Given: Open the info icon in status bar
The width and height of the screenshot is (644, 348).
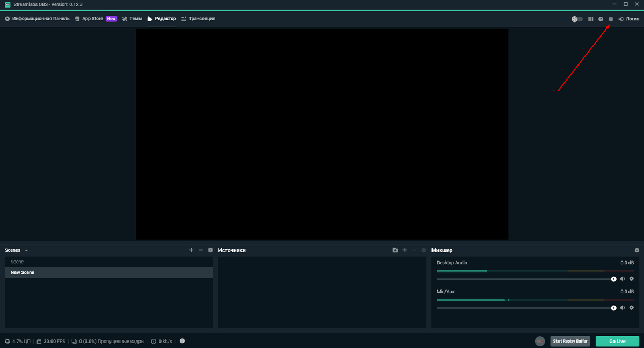Looking at the screenshot, I should (182, 341).
